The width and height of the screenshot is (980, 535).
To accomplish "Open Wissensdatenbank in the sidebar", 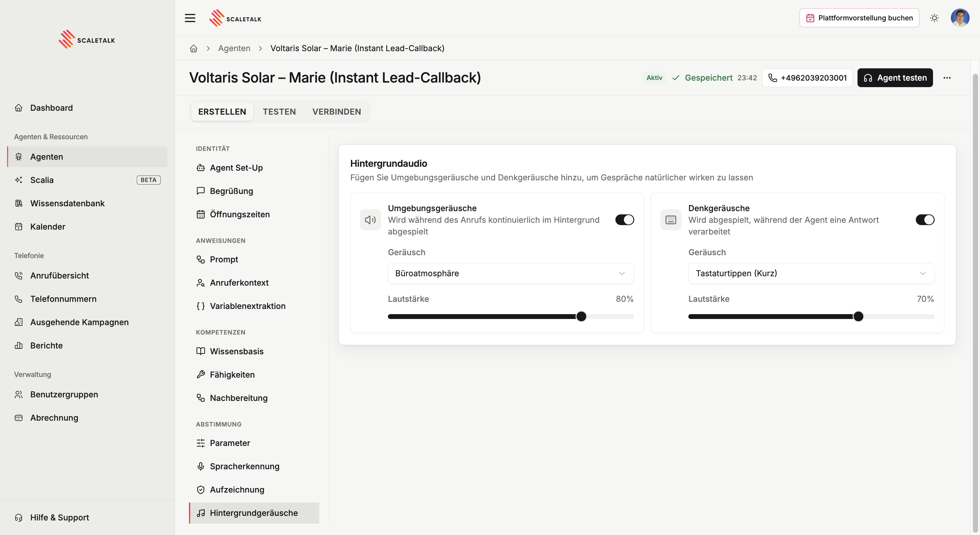I will pos(87,203).
